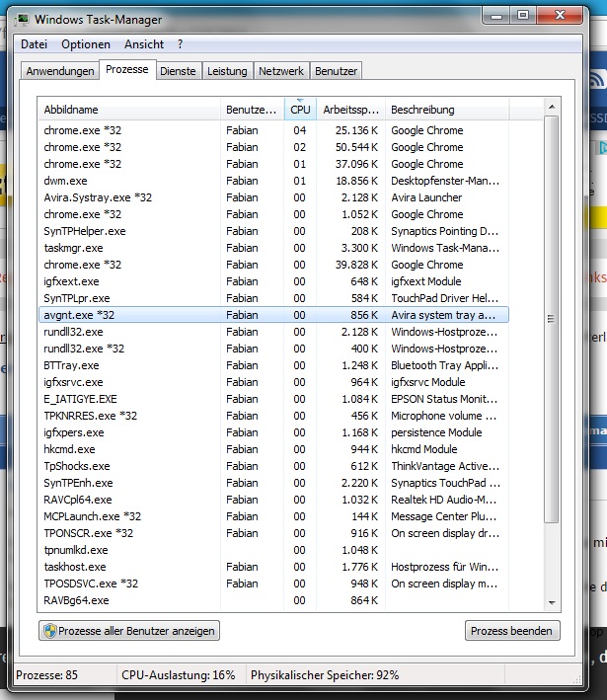Select the tpnumlkd.exe process
607x700 pixels.
(273, 550)
